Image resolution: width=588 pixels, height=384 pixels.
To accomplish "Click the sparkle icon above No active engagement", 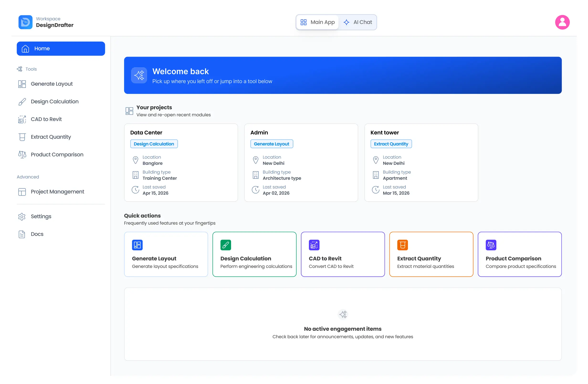I will [343, 315].
